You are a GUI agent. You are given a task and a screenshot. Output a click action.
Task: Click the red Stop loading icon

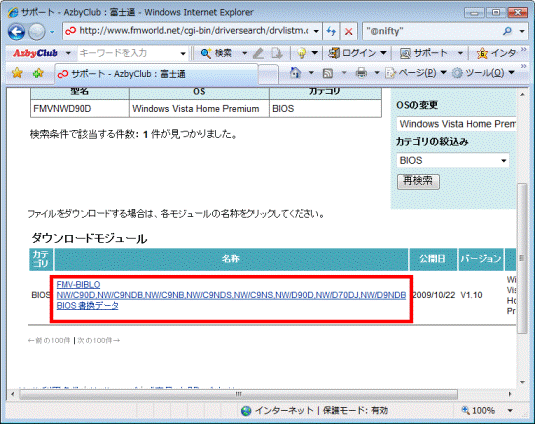coord(348,31)
